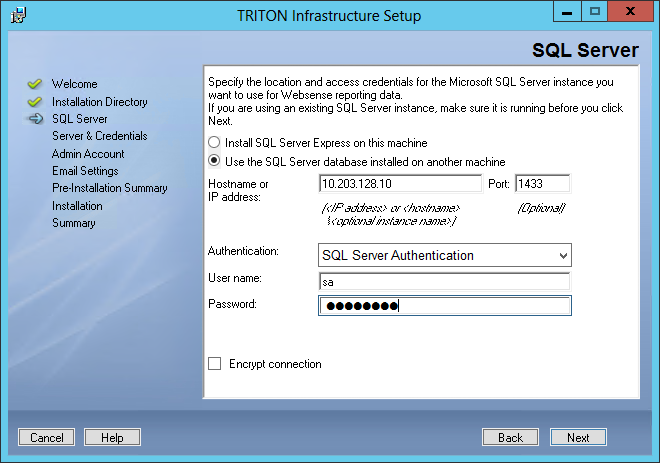The image size is (660, 463).
Task: Click the 'User name:' label
Action: [235, 278]
